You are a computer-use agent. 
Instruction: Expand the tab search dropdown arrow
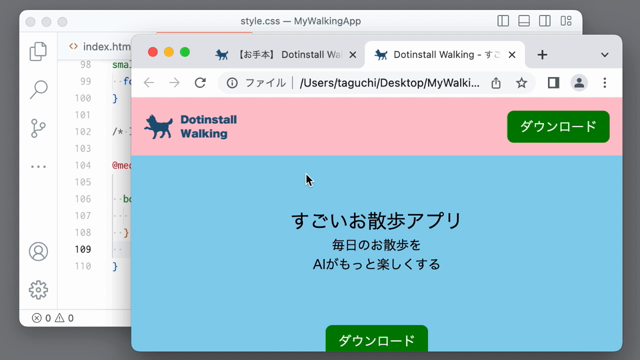pos(604,55)
